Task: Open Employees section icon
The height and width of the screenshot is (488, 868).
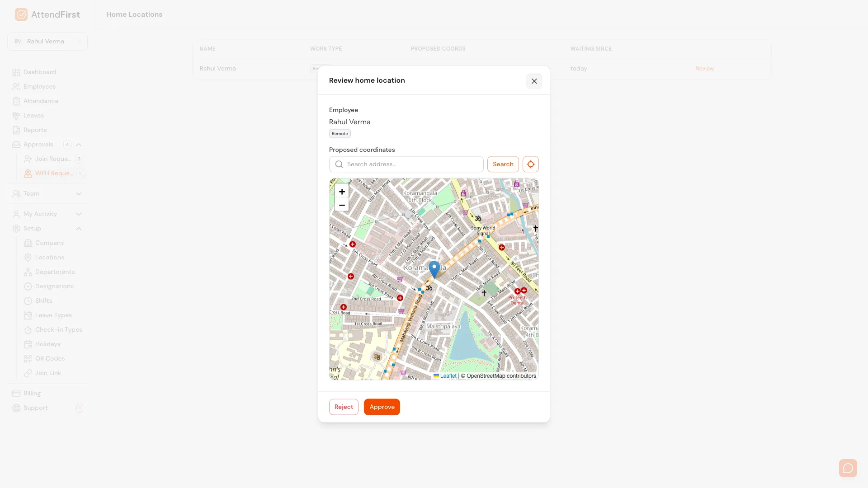Action: pos(16,87)
